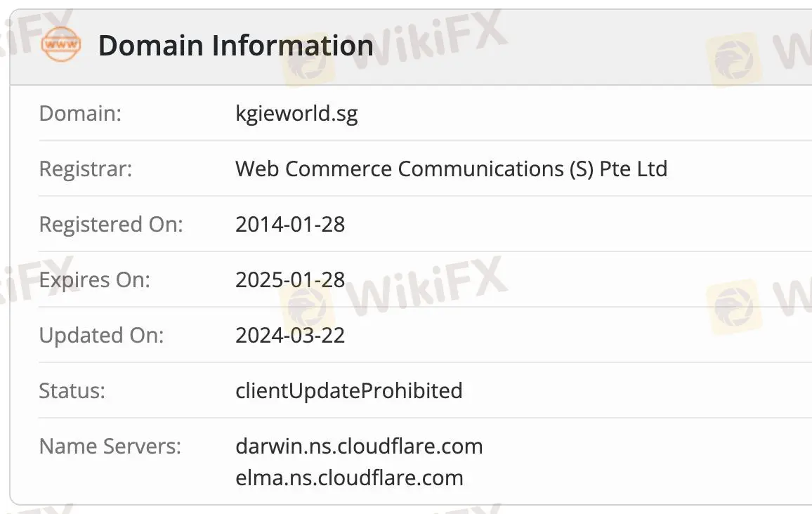Click the Registrar field label
Screen dimensions: 812x514
85,169
